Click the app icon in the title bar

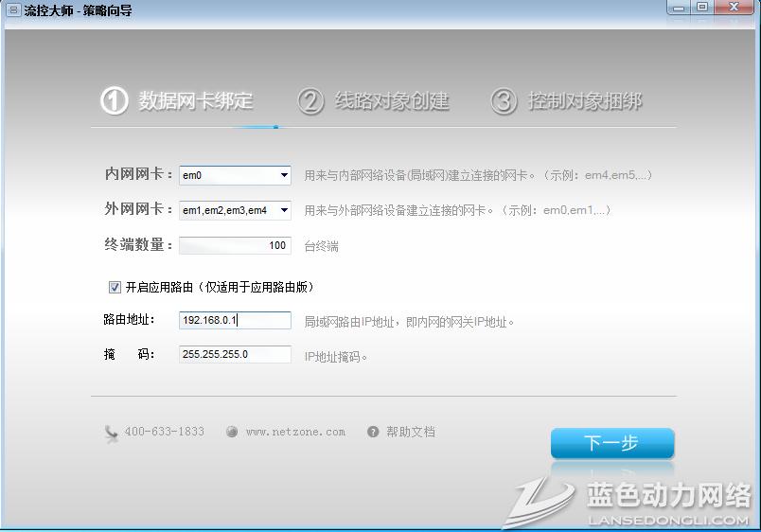click(x=13, y=9)
